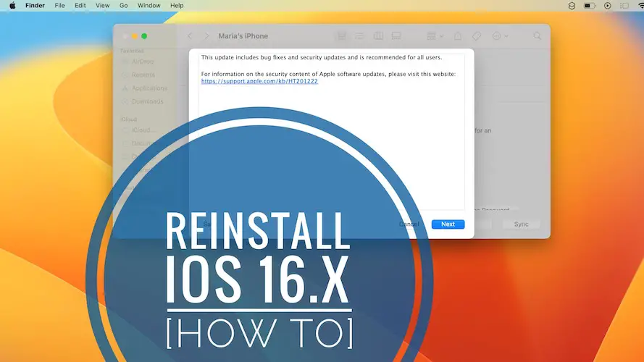
Task: Open the File menu
Action: click(59, 6)
